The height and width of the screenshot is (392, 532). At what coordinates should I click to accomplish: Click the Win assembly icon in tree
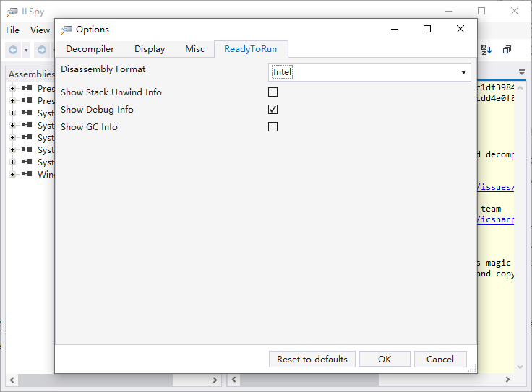(x=27, y=174)
